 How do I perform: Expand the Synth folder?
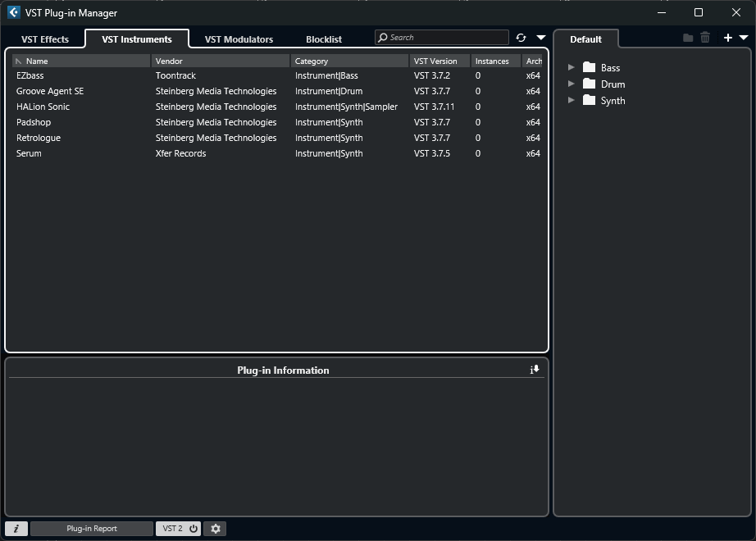click(572, 100)
